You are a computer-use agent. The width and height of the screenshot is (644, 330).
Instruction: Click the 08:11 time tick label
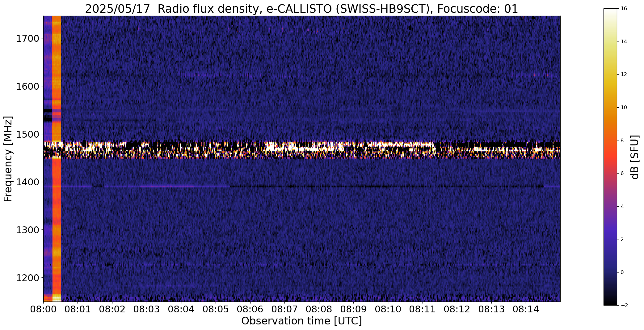point(422,309)
